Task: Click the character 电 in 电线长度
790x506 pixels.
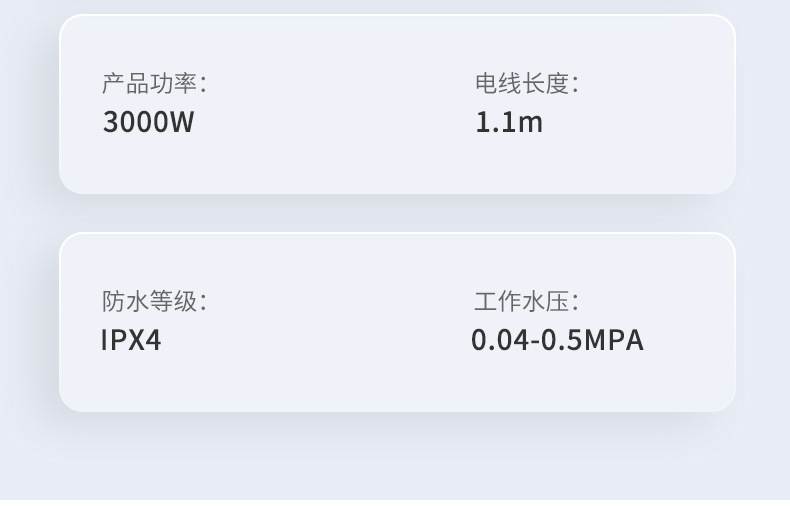Action: point(486,84)
